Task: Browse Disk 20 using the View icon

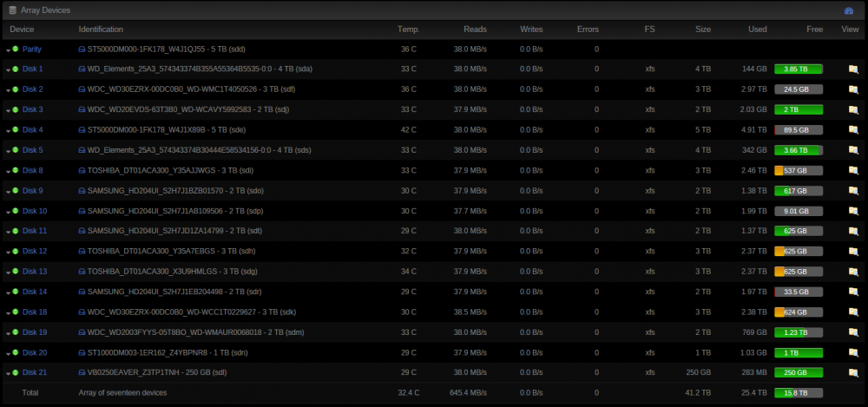Action: (853, 352)
